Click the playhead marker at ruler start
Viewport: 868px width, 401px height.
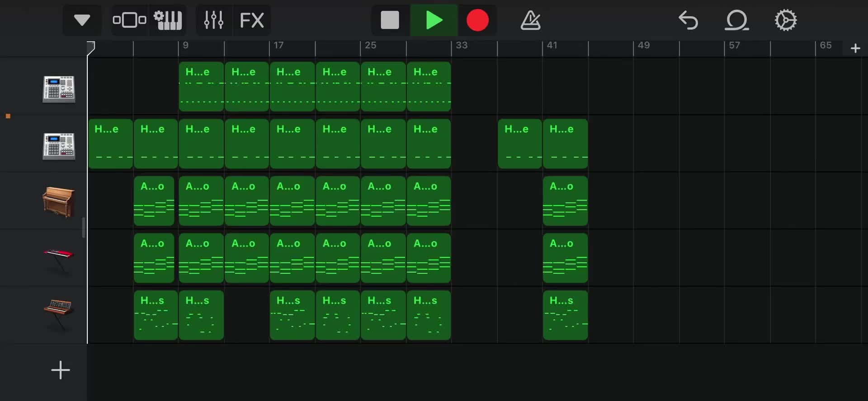tap(91, 48)
